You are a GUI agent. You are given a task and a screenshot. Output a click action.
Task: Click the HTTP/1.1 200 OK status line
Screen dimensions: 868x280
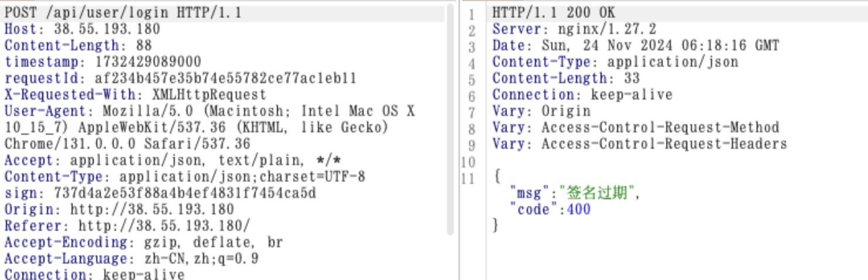(554, 12)
